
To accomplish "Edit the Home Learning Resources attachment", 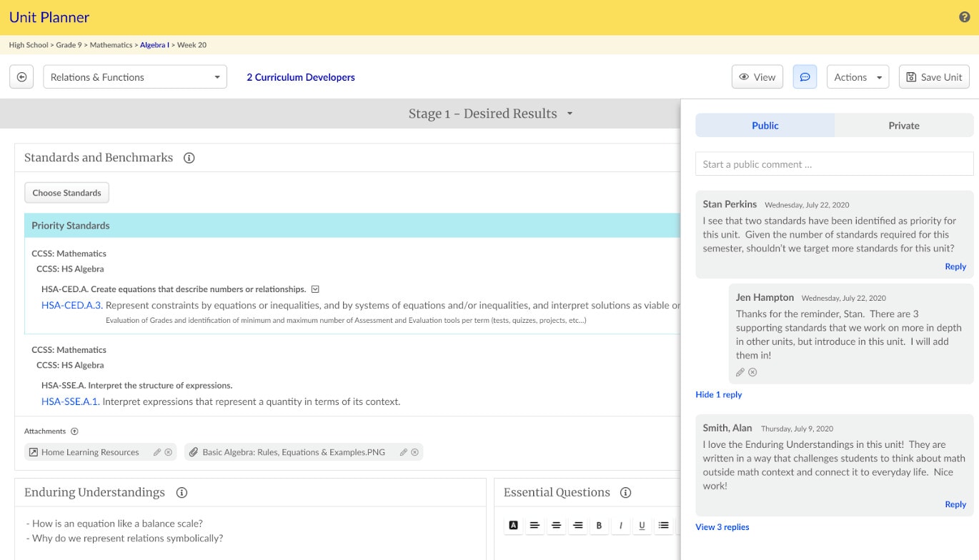I will [157, 452].
